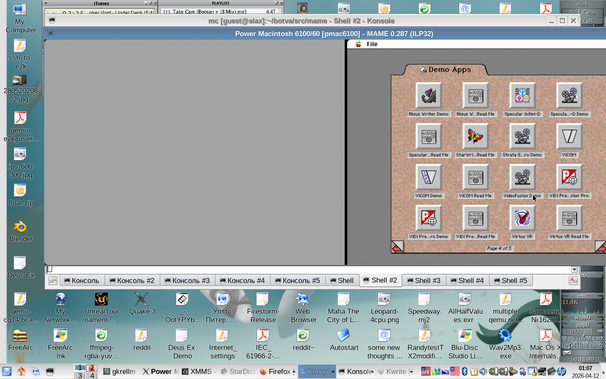Open the VIDI Presenter Pro icon
Image resolution: width=606 pixels, height=379 pixels.
tap(569, 177)
